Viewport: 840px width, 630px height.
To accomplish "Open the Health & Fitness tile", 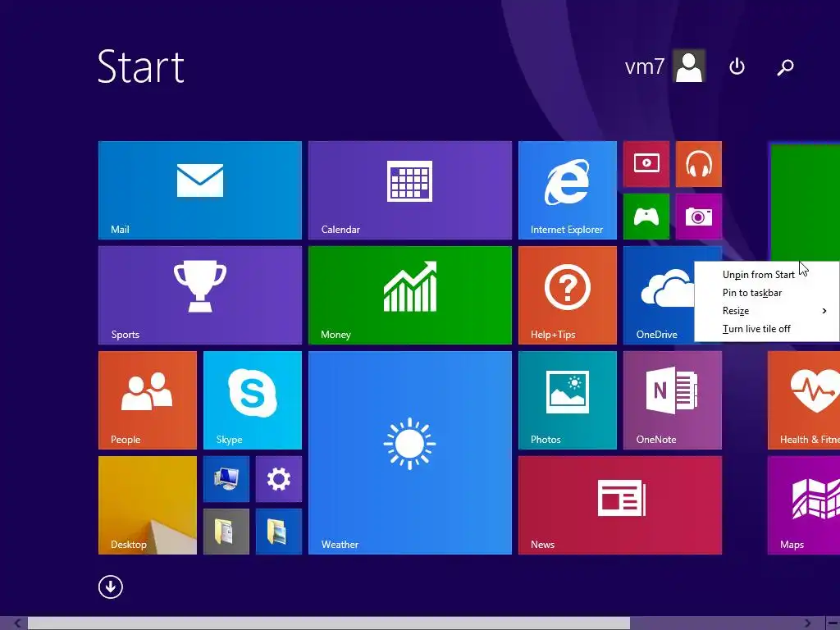I will coord(804,400).
